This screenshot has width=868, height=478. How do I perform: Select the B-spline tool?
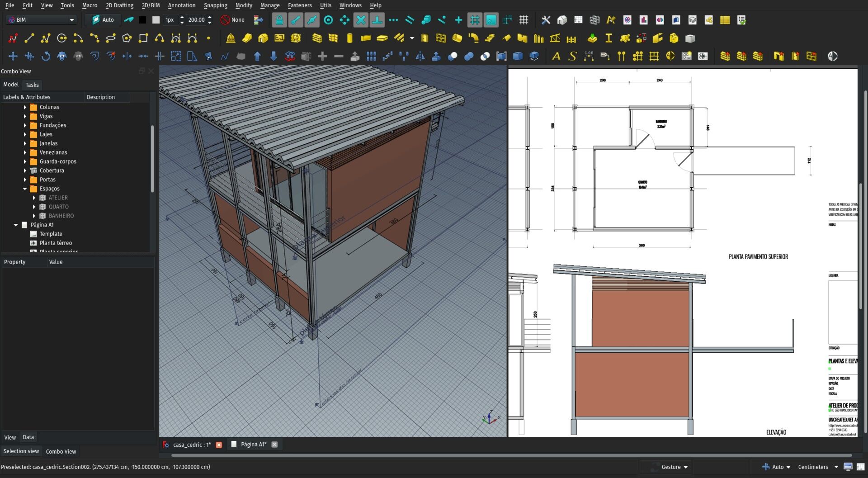(x=160, y=38)
